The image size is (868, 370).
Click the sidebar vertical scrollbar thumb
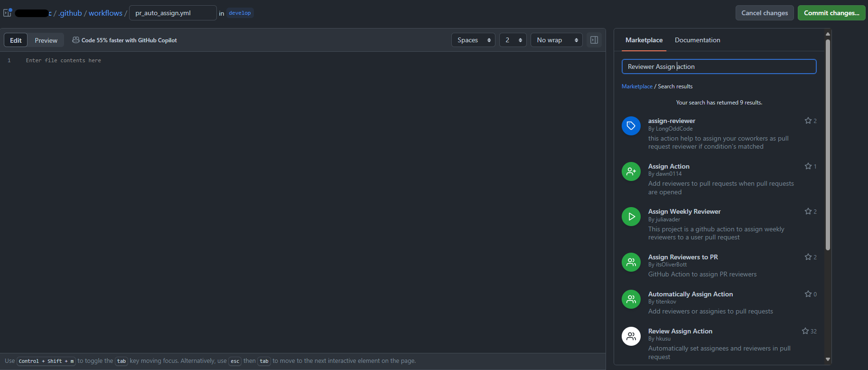[828, 144]
